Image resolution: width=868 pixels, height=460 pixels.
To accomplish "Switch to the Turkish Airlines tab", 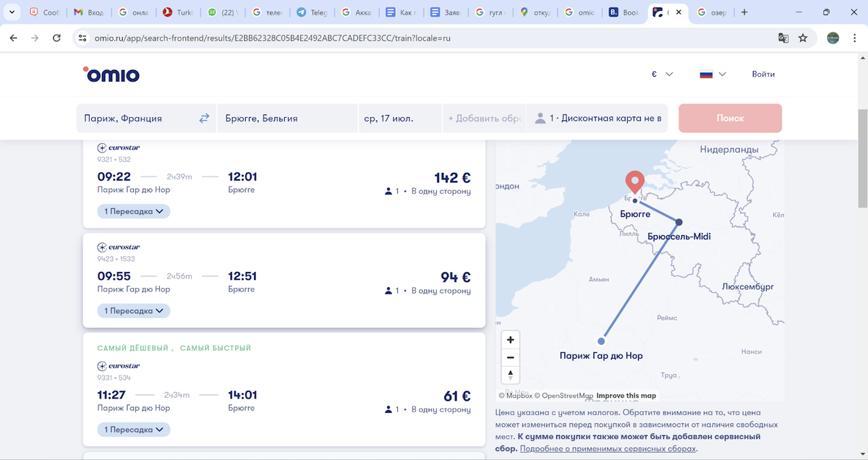I will tap(178, 12).
